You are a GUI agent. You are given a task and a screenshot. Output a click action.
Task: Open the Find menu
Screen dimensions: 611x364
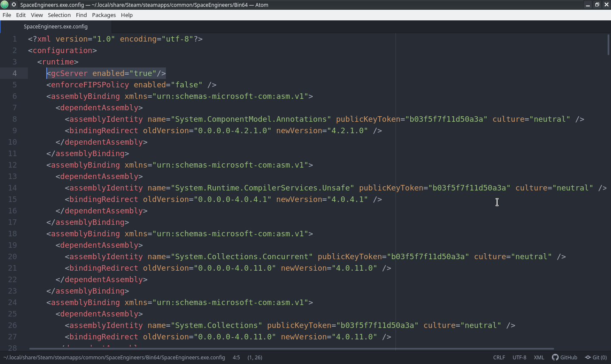81,15
